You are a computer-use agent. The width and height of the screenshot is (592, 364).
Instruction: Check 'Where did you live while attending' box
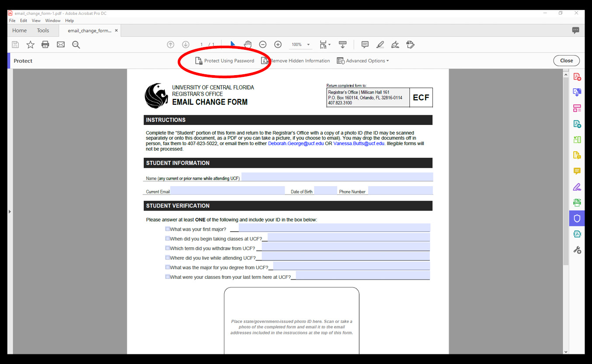pos(167,258)
